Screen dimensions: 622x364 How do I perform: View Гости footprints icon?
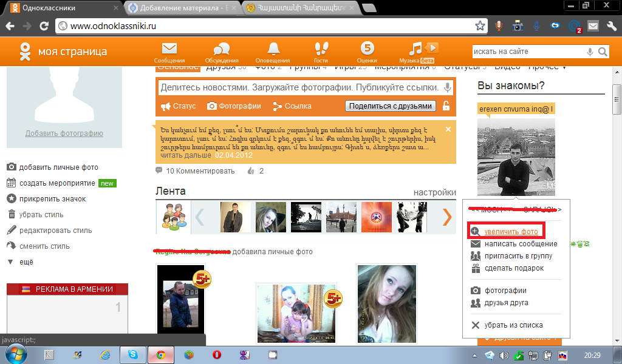[x=321, y=49]
